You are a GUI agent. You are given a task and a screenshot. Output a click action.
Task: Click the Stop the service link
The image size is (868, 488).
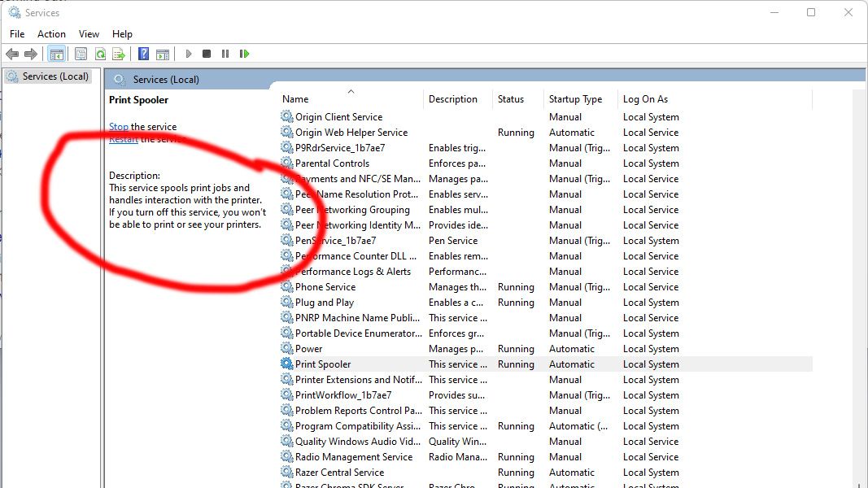118,126
